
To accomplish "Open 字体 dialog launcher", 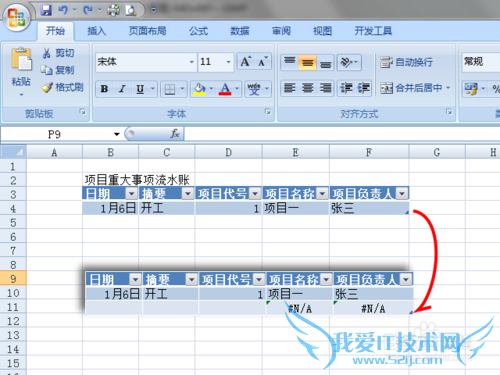I will (268, 112).
